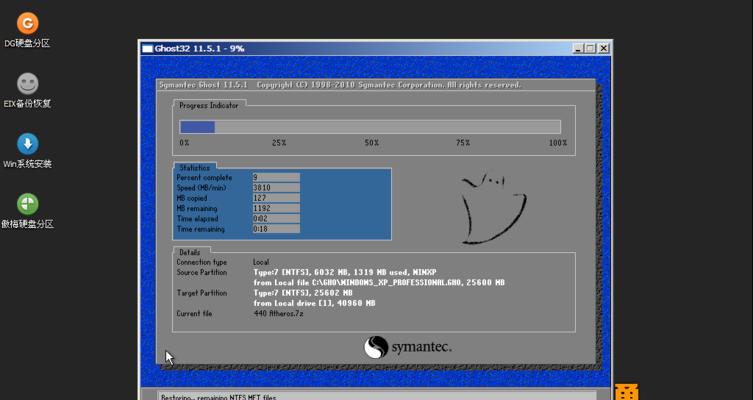This screenshot has height=400, width=753.
Task: Click the 25% progress scale label
Action: point(279,143)
